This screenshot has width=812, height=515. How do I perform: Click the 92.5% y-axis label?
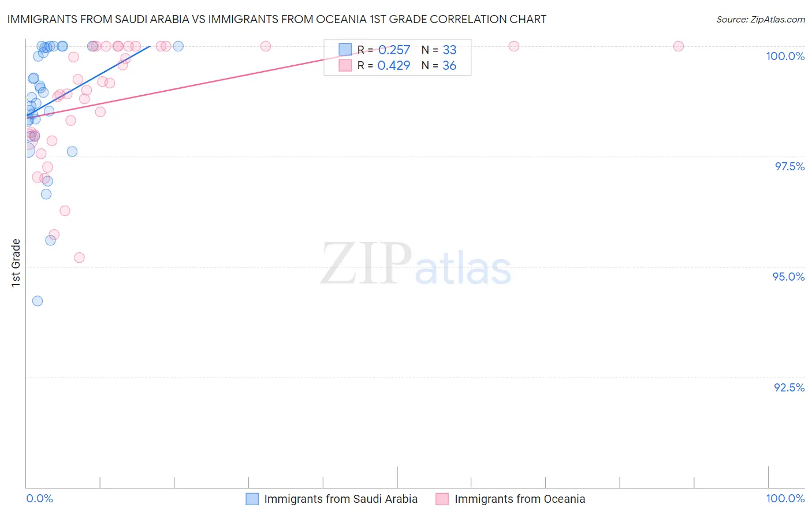(x=789, y=387)
